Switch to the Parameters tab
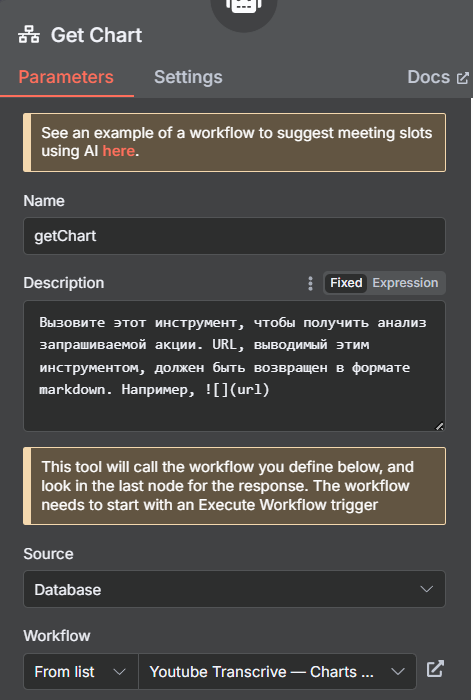The width and height of the screenshot is (473, 700). pos(66,77)
